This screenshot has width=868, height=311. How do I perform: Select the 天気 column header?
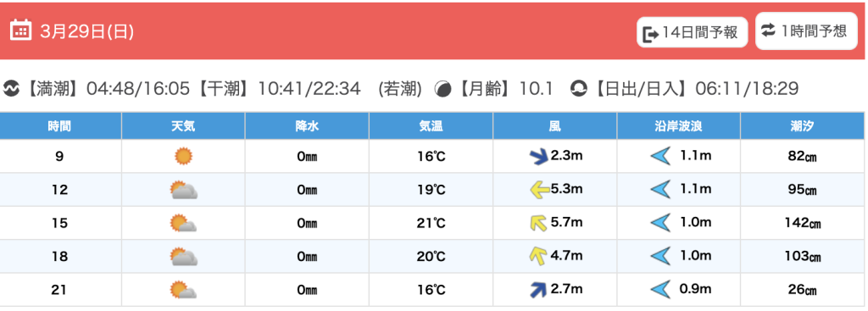click(x=183, y=126)
